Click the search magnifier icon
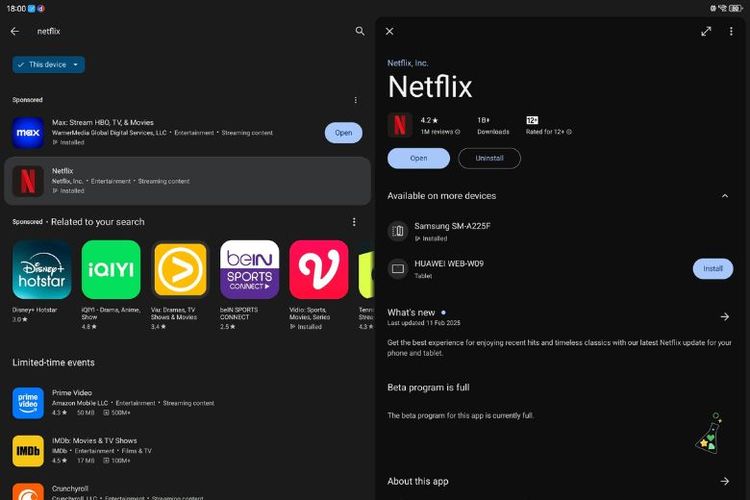The image size is (750, 500). click(360, 32)
